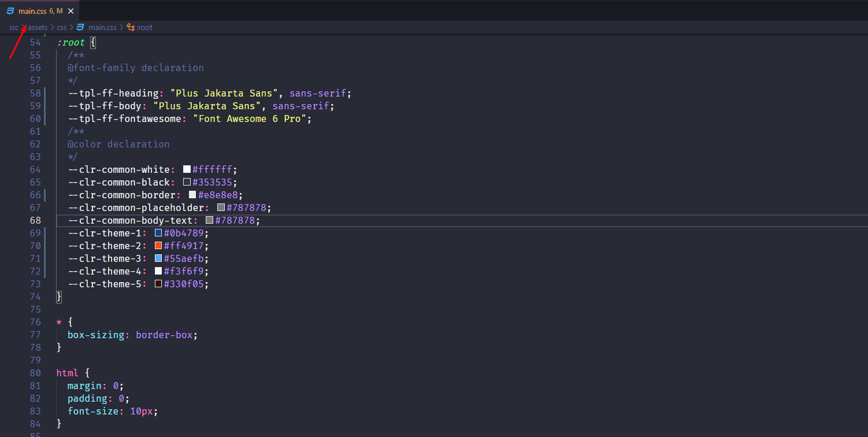Viewport: 868px width, 437px height.
Task: Open color picker for #55aefb swatch
Action: pyautogui.click(x=158, y=258)
